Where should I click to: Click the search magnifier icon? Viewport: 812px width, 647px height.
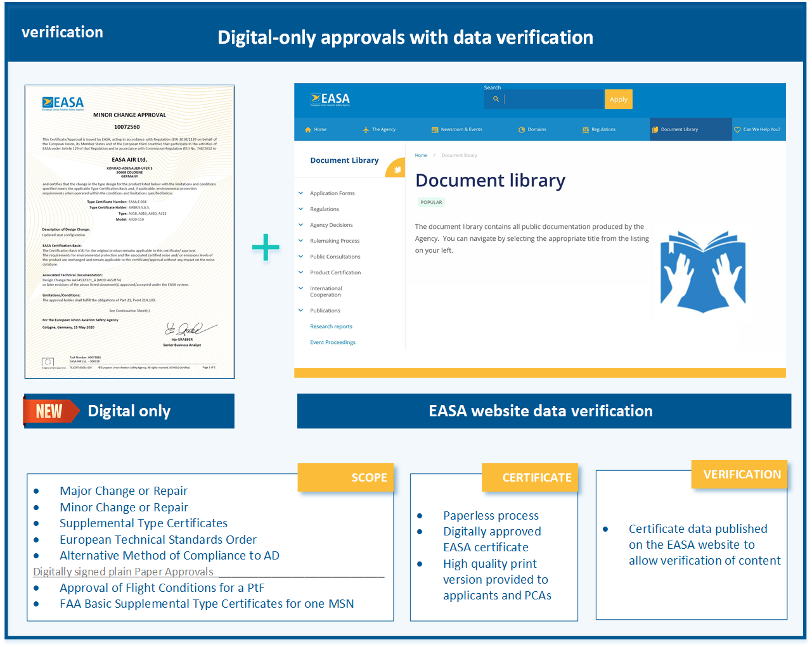tap(496, 99)
